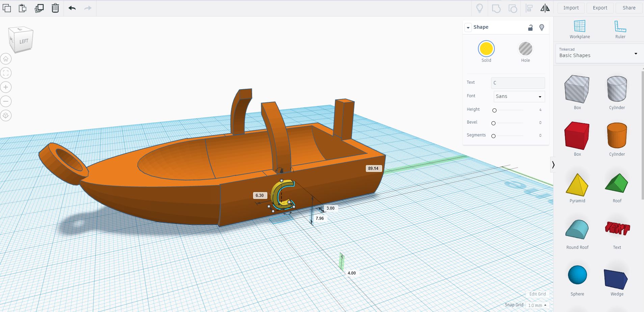The width and height of the screenshot is (644, 312).
Task: Select the Mirror tool in the toolbar
Action: click(544, 8)
